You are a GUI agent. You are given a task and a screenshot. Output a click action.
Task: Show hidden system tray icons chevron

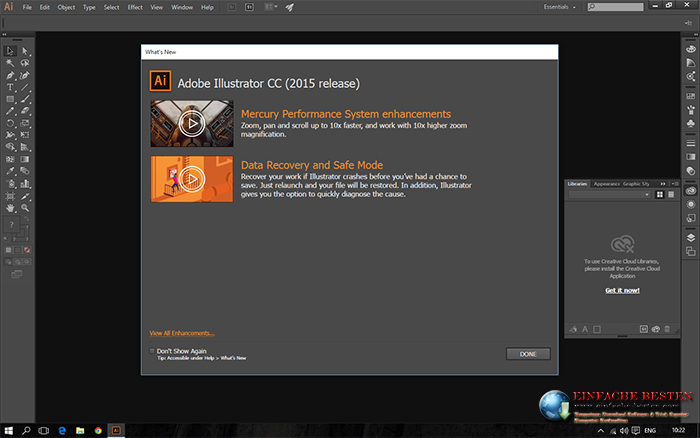[x=600, y=431]
